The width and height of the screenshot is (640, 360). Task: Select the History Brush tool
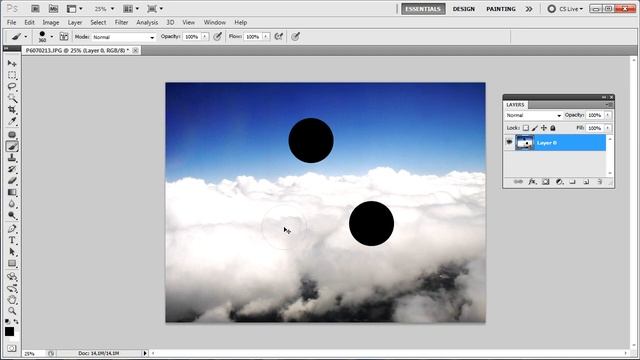click(x=12, y=169)
